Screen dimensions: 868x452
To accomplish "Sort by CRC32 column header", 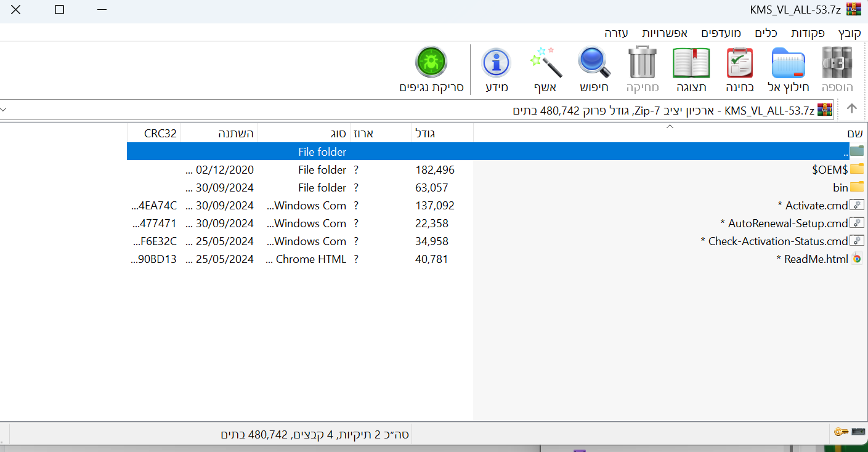I will (154, 133).
